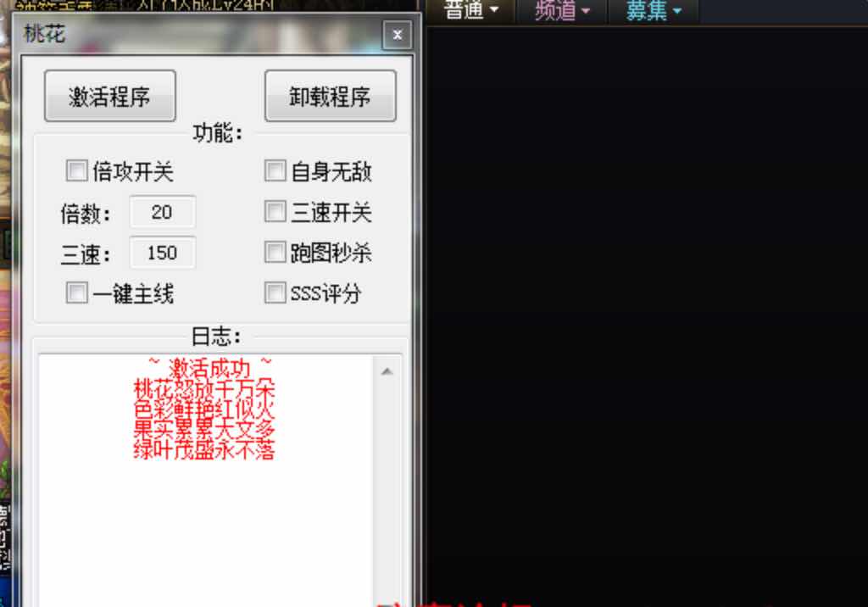Select the log line 桃花怒放千万朵

click(x=204, y=388)
